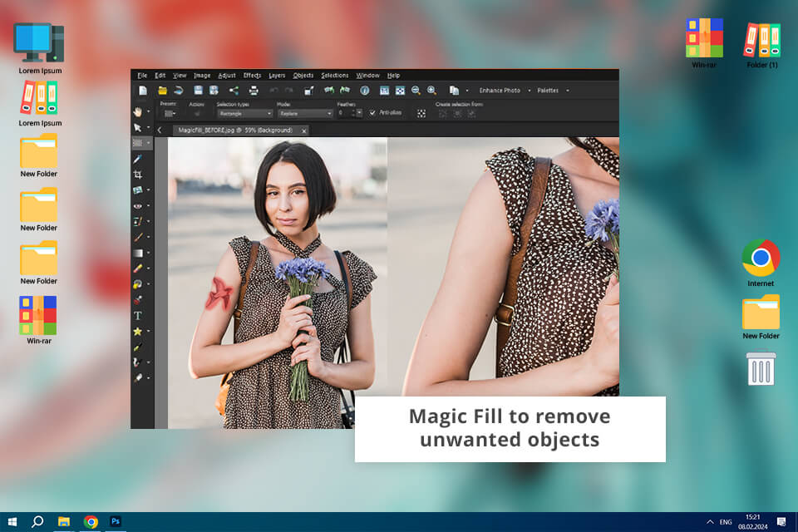Open File Explorer from the taskbar
798x532 pixels.
[64, 522]
